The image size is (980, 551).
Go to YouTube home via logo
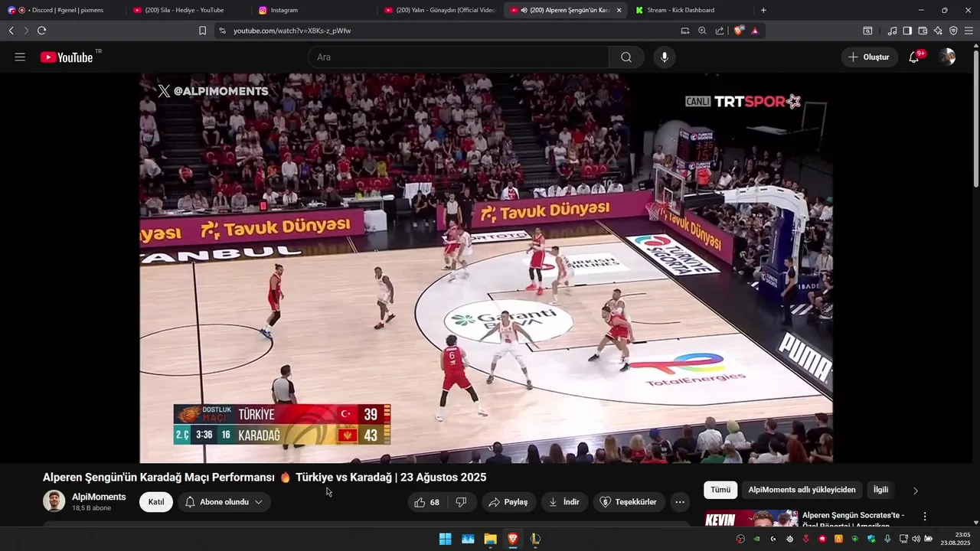tap(67, 57)
